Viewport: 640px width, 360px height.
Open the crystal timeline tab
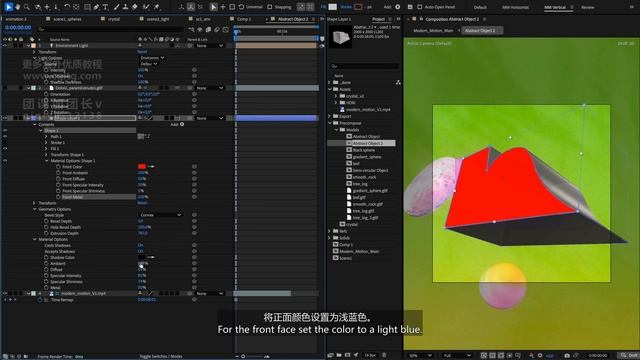114,19
